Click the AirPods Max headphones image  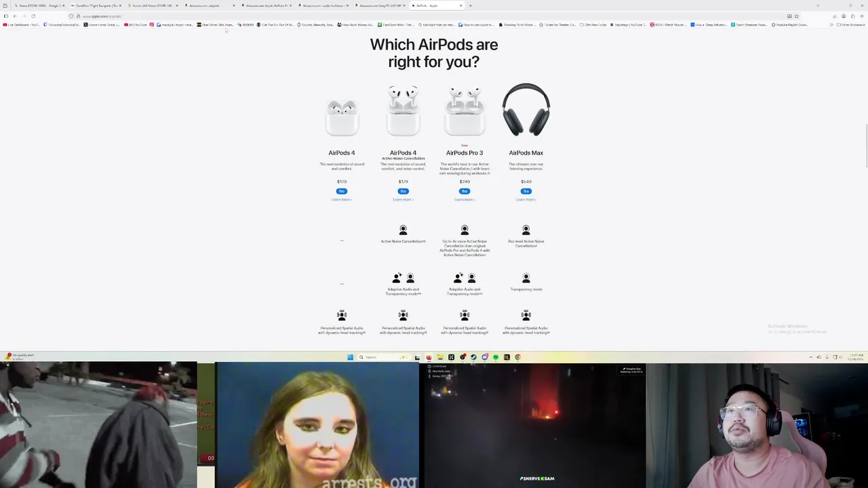coord(526,110)
